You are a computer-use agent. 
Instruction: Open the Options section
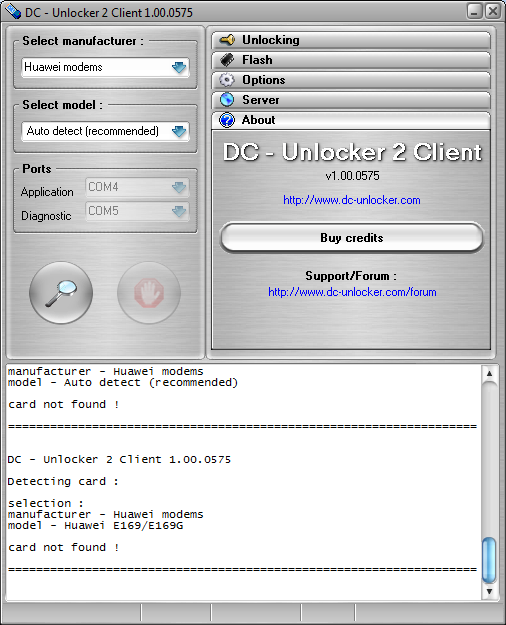point(351,80)
